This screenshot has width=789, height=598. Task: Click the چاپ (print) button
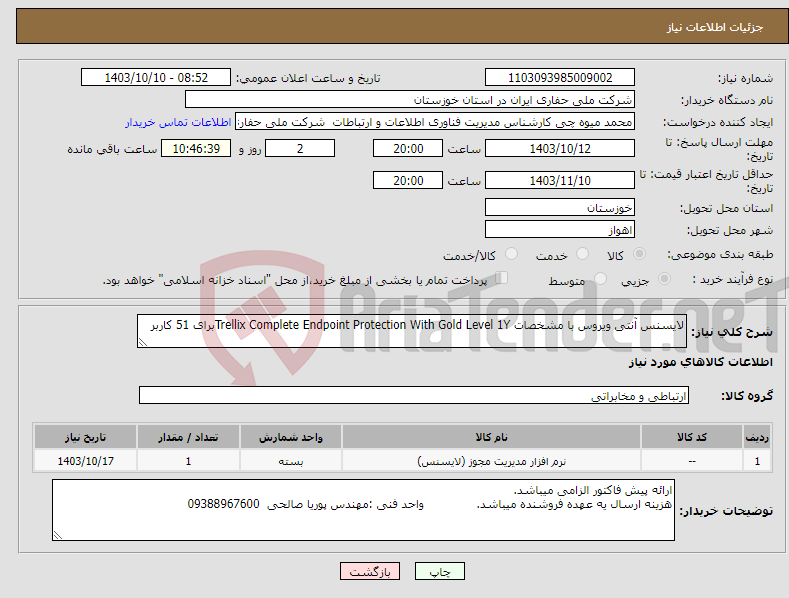pyautogui.click(x=439, y=571)
